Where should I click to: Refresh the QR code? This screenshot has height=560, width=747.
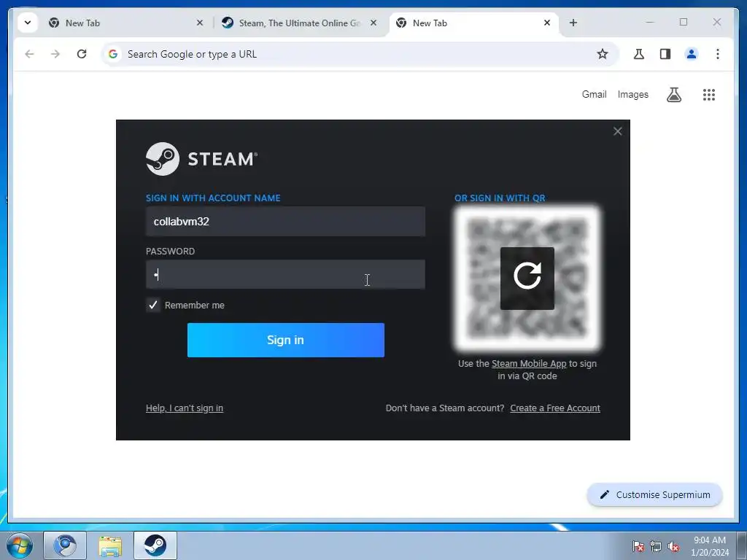pyautogui.click(x=527, y=279)
